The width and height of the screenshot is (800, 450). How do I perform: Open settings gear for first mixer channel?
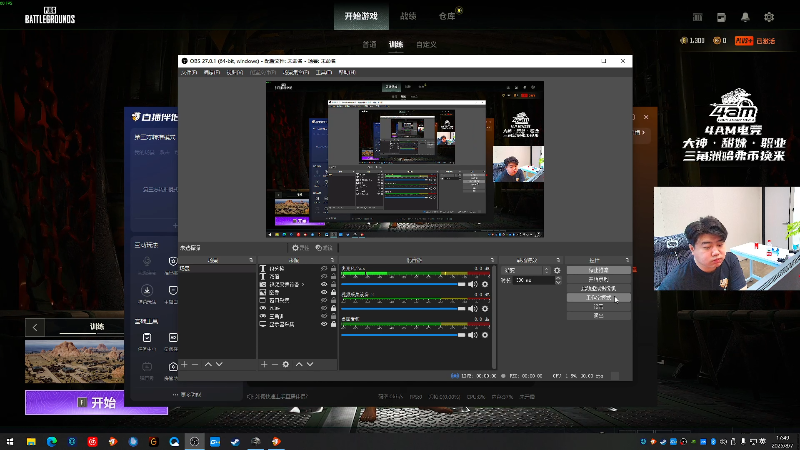tap(485, 284)
